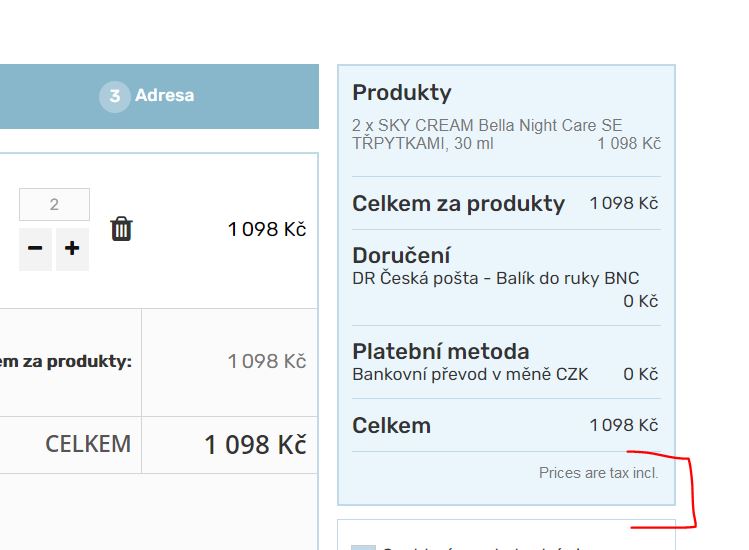This screenshot has height=550, width=749.
Task: Decrease quantity with the minus button
Action: pos(35,249)
